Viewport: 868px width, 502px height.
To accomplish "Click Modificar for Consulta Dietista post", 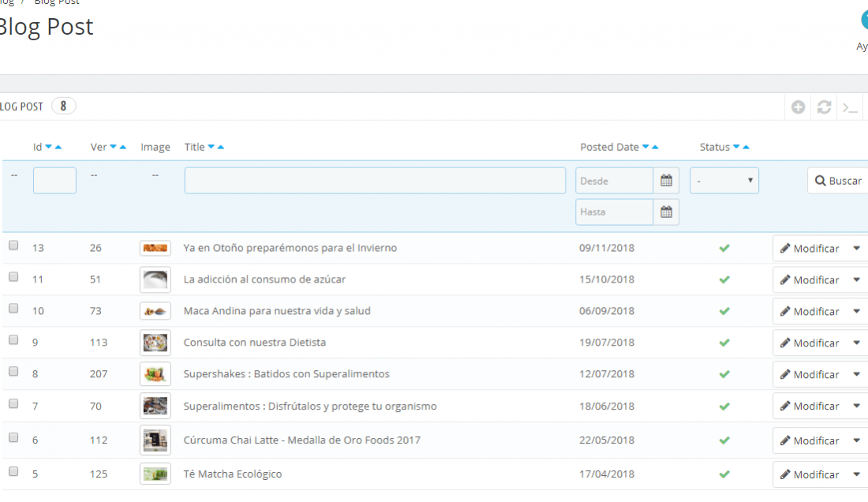I will 810,343.
